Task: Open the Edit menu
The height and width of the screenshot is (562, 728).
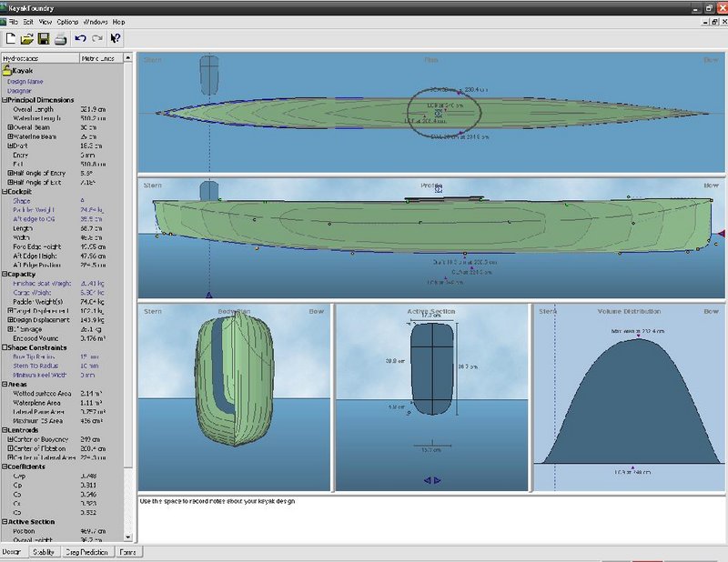Action: (28, 22)
